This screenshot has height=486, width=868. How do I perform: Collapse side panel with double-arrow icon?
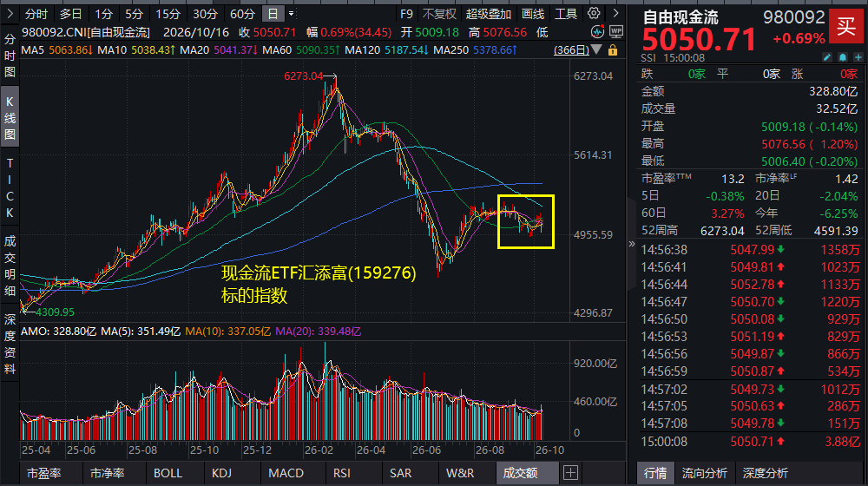(632, 244)
